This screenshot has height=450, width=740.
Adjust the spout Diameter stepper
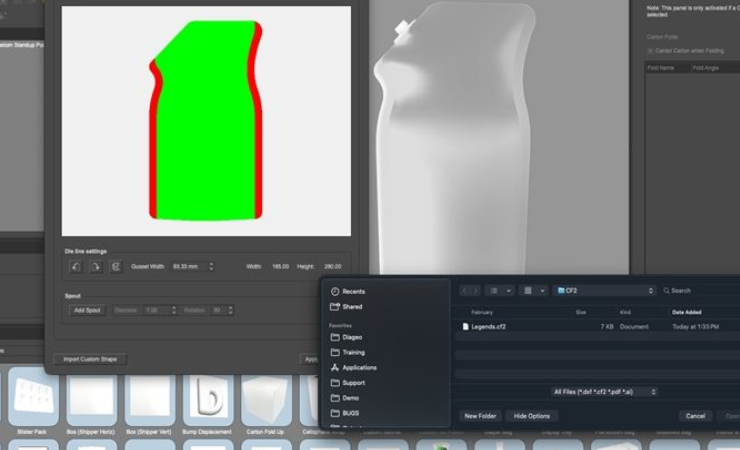click(173, 310)
